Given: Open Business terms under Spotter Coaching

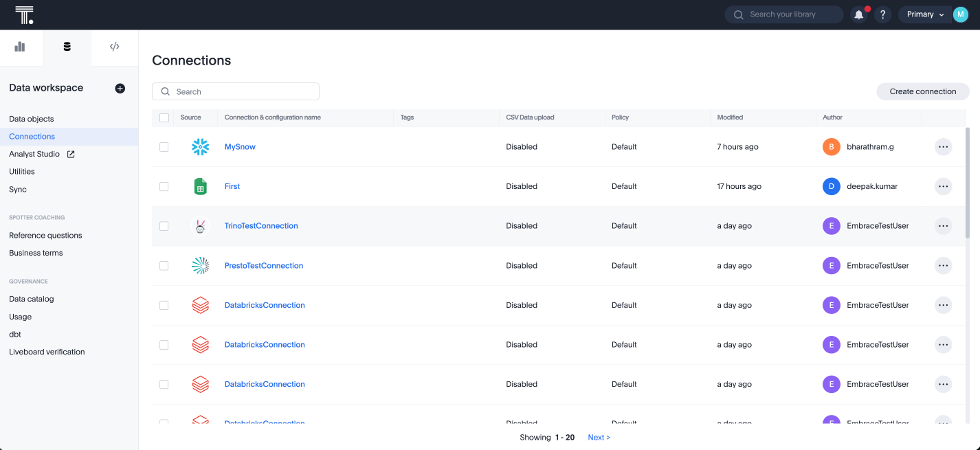Looking at the screenshot, I should [35, 252].
